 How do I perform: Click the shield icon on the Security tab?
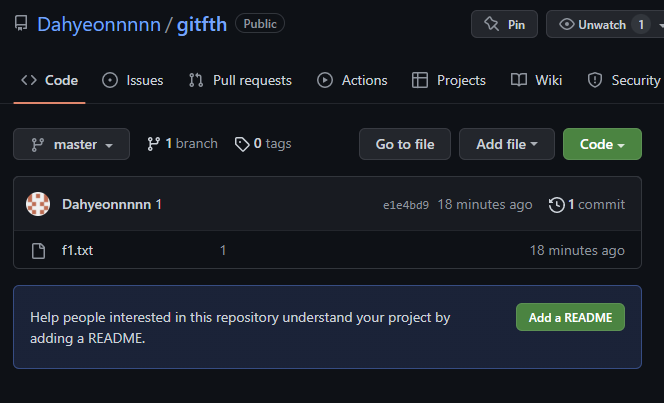coord(595,80)
